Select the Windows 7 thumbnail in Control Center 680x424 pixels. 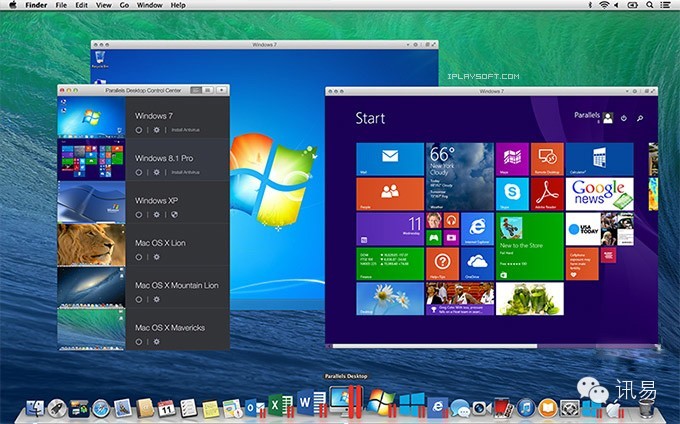92,117
